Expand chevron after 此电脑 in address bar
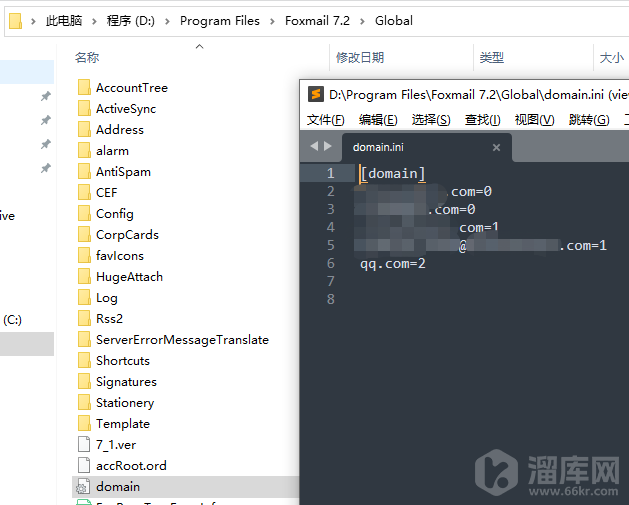Viewport: 629px width, 505px height. click(x=94, y=21)
